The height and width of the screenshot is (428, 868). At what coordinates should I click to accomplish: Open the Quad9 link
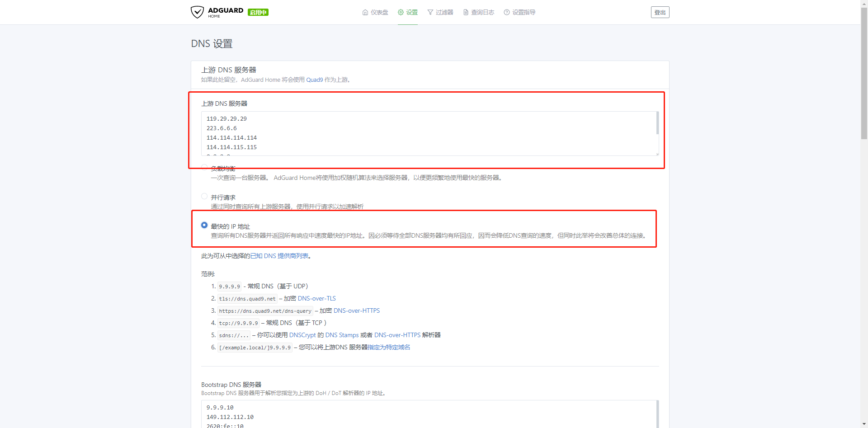(x=315, y=80)
